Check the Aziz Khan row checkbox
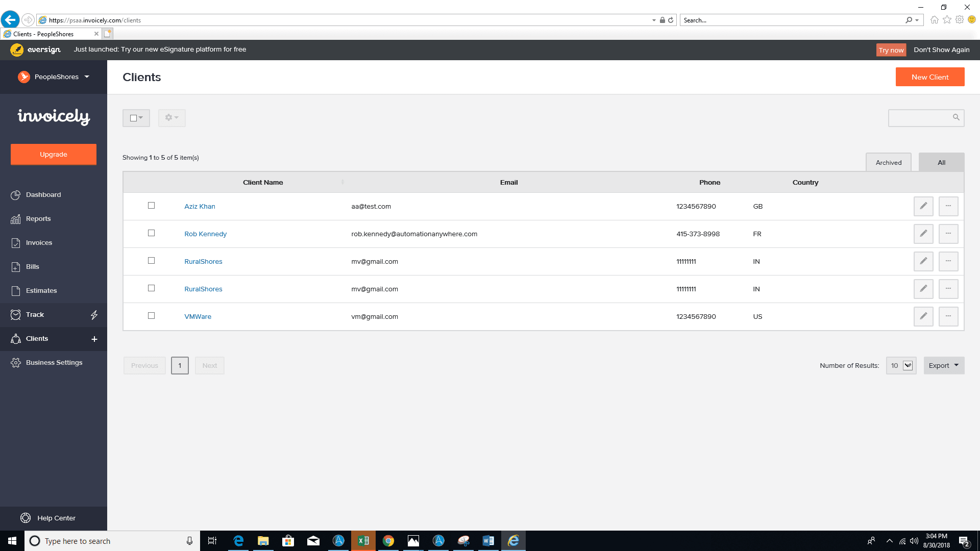The image size is (980, 551). click(151, 206)
